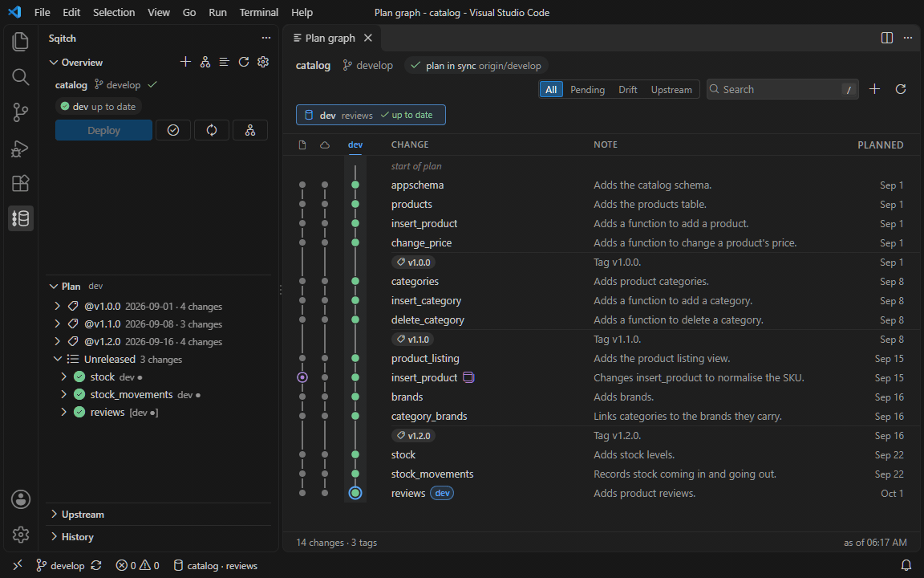924x578 pixels.
Task: Refresh the Overview section
Action: tap(243, 62)
